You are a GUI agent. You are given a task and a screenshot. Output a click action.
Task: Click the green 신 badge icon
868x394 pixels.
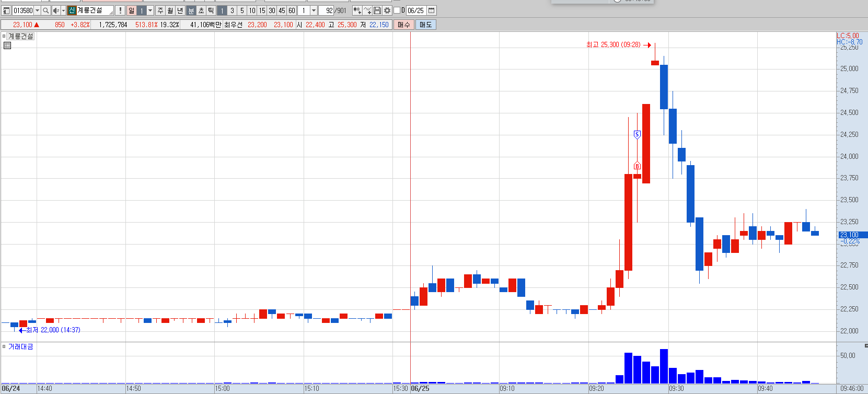(72, 10)
